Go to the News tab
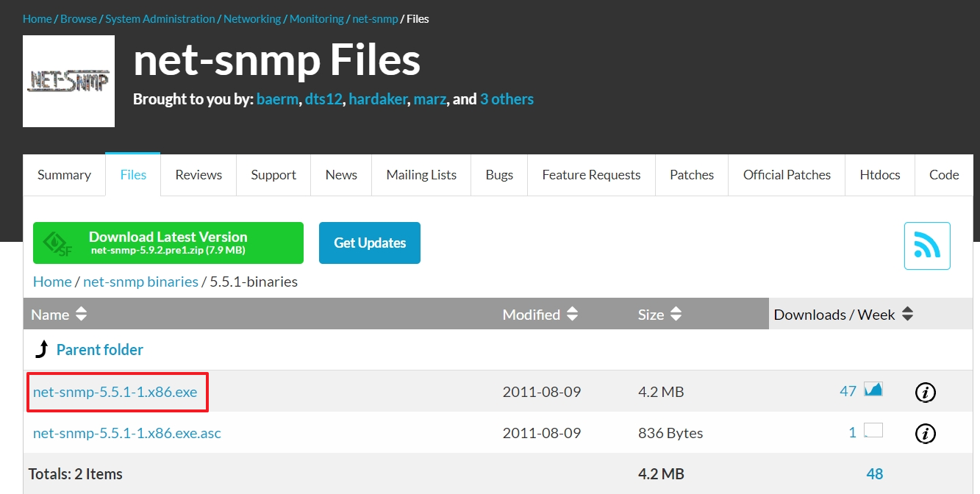The width and height of the screenshot is (980, 494). [341, 175]
